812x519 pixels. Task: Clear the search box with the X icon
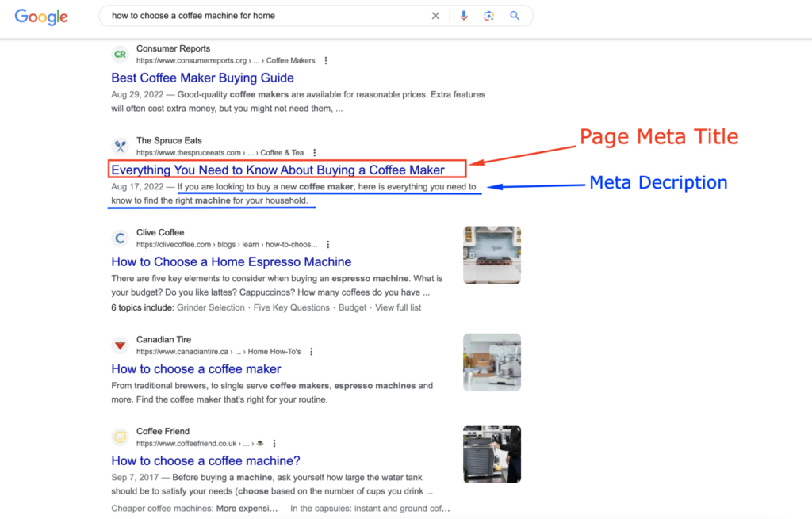point(435,16)
